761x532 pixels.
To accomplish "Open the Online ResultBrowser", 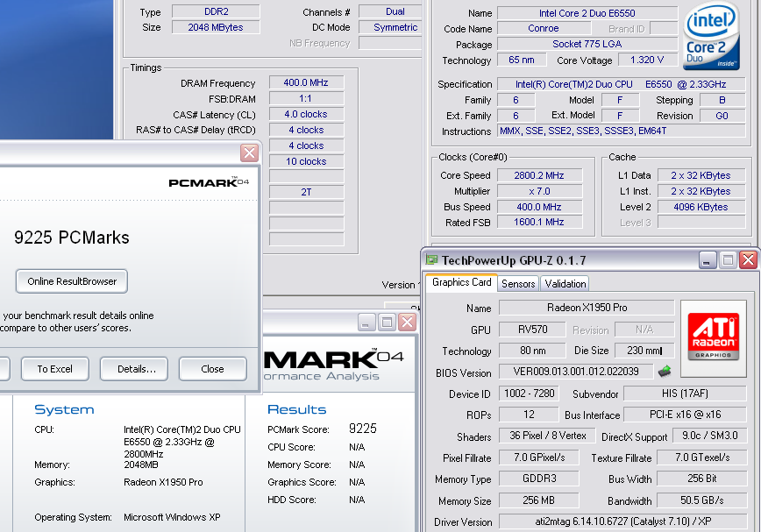I will pyautogui.click(x=72, y=281).
